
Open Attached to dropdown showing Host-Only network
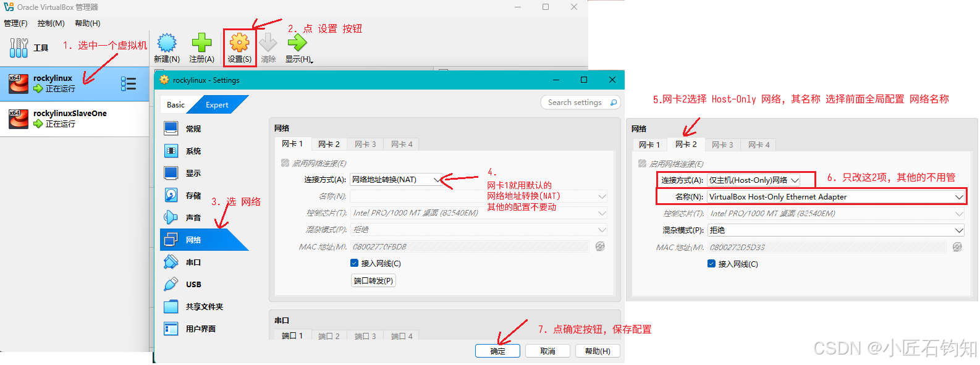754,180
